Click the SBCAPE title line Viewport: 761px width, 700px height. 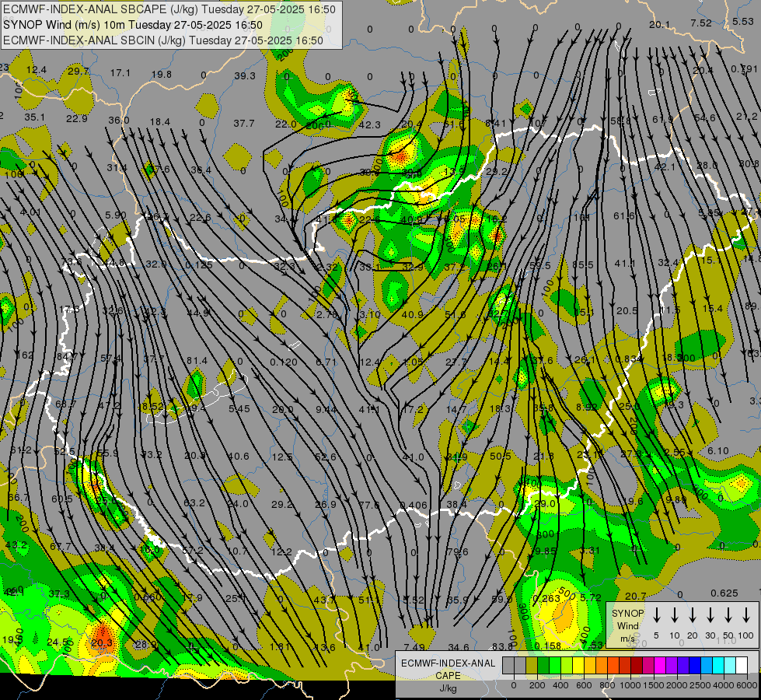[169, 9]
